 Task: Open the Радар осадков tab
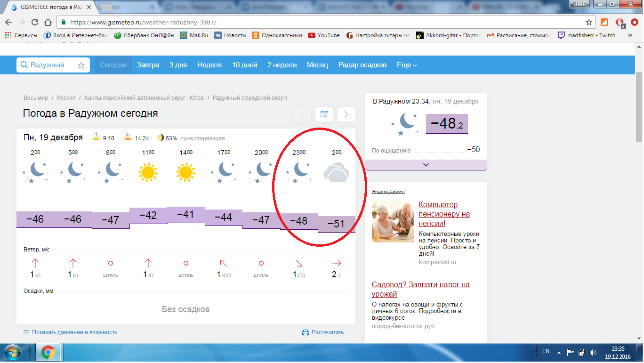362,65
